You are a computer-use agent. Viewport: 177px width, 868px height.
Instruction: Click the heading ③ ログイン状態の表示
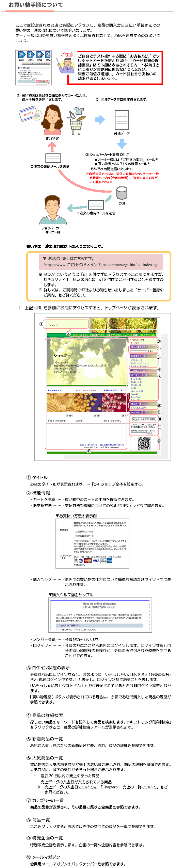(x=48, y=667)
